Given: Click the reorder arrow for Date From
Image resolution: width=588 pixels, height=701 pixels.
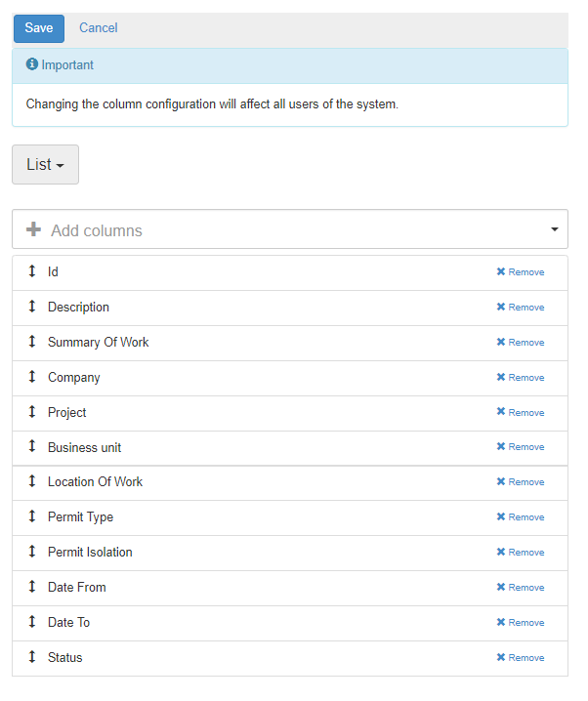Looking at the screenshot, I should coord(32,587).
